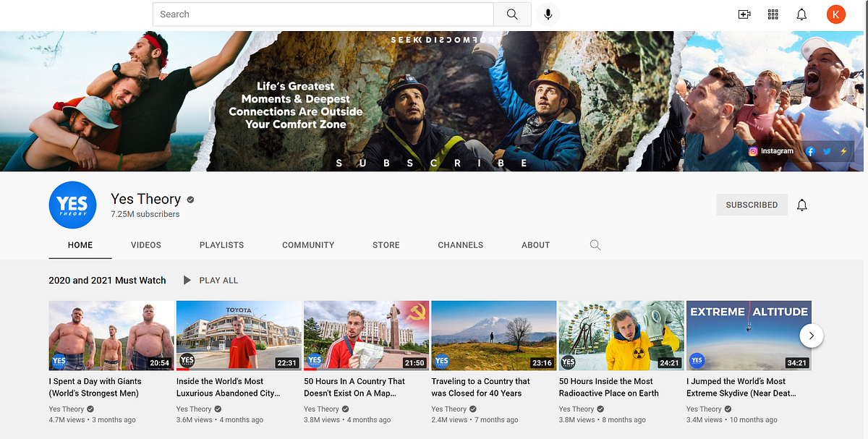
Task: Open Instagram link on channel banner
Action: coord(771,151)
